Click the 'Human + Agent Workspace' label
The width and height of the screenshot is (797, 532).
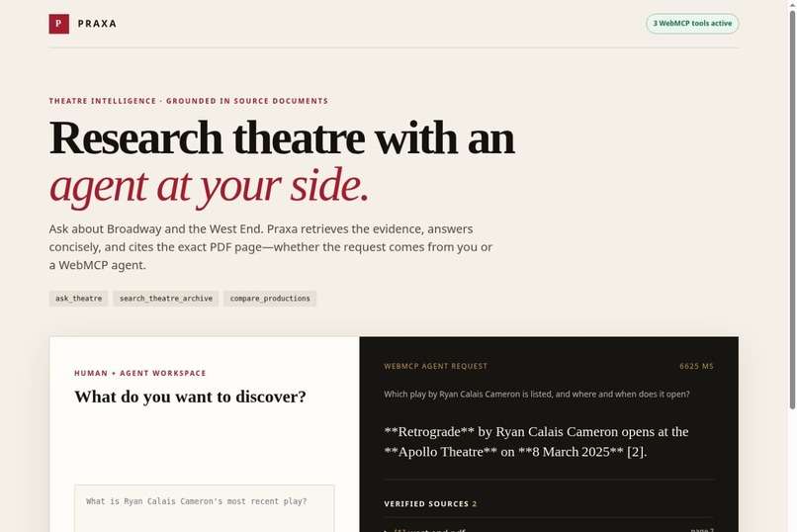tap(140, 373)
